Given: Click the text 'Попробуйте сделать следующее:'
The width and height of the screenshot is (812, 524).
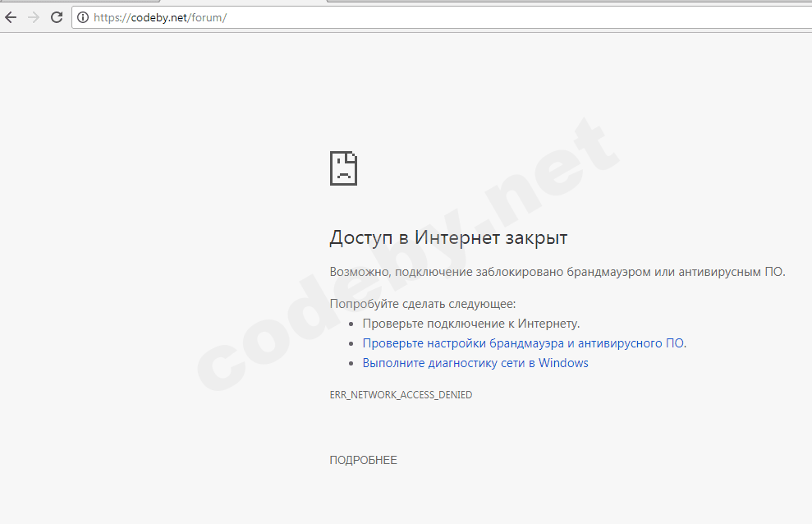Looking at the screenshot, I should (x=423, y=304).
